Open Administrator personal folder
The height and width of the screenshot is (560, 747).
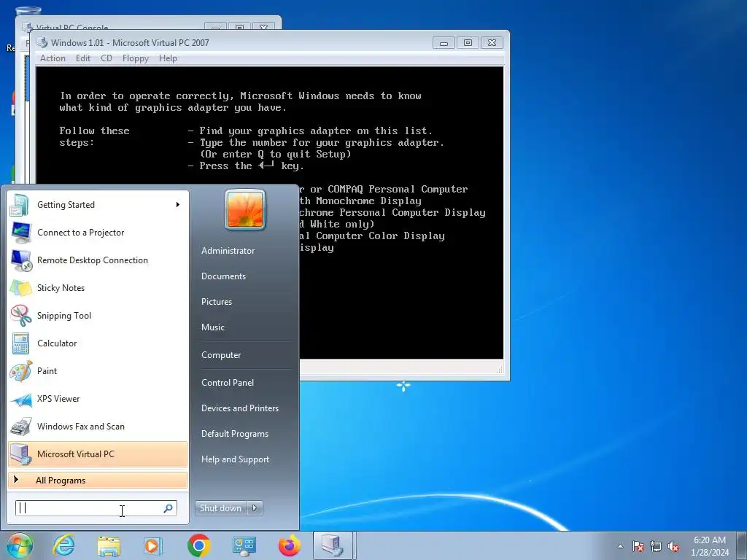pos(228,251)
